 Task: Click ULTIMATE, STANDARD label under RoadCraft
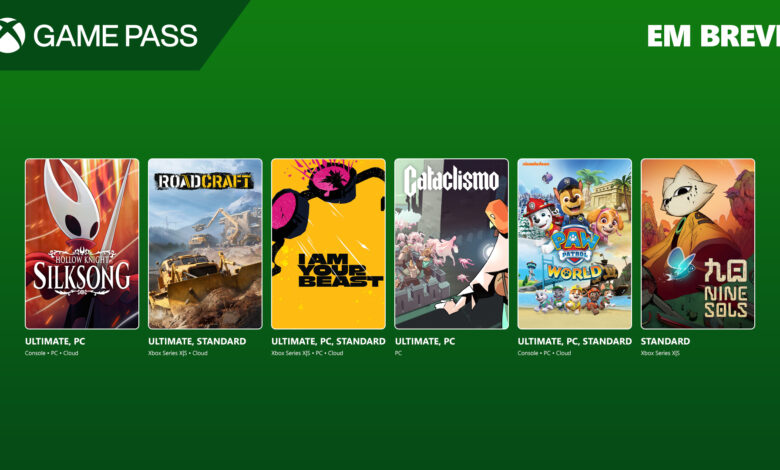pos(197,341)
